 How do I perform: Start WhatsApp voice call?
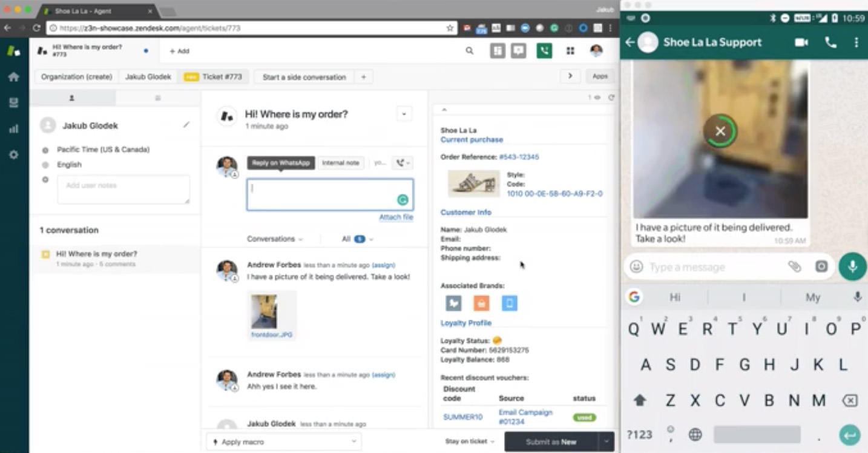(830, 42)
